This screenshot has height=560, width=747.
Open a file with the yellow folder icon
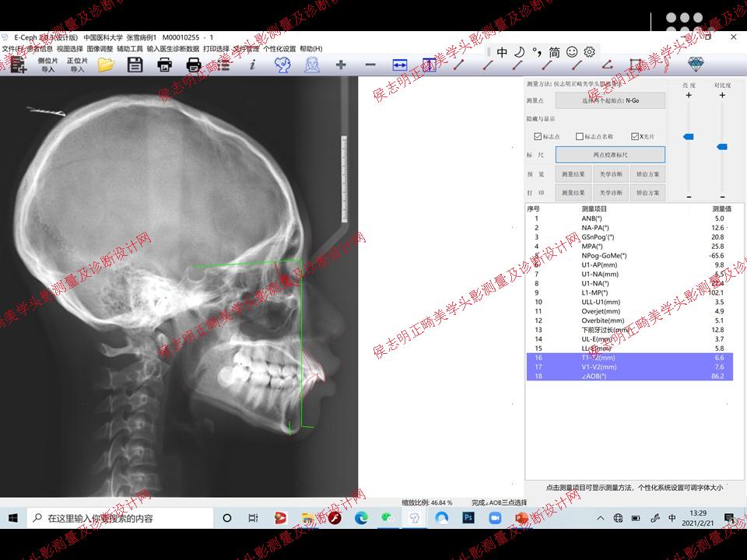107,65
